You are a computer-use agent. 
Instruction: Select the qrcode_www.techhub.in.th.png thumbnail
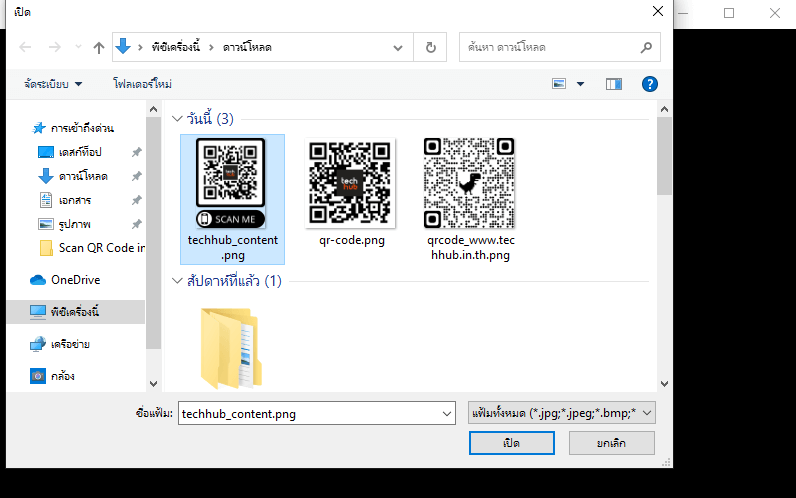(469, 183)
